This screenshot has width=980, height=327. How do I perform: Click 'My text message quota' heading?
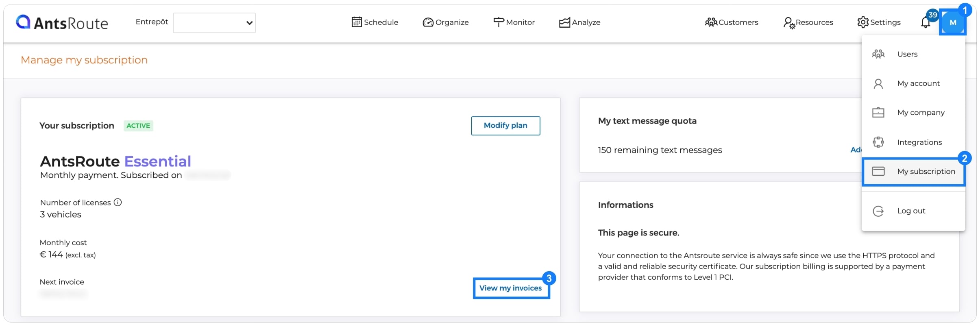point(647,121)
